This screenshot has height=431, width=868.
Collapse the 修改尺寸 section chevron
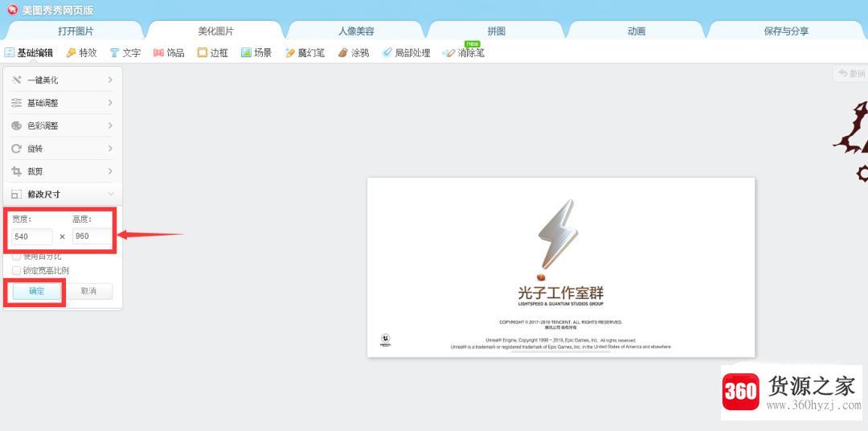111,195
